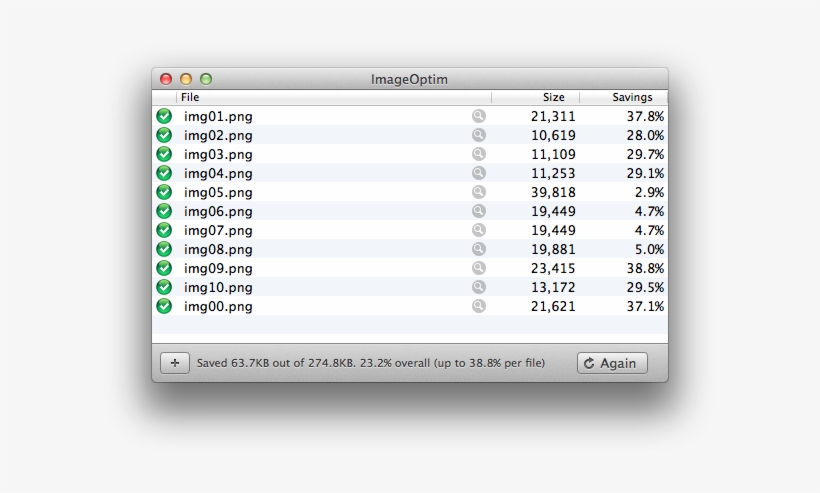This screenshot has height=493, width=820.
Task: Click the size value 23,415
Action: coord(553,269)
